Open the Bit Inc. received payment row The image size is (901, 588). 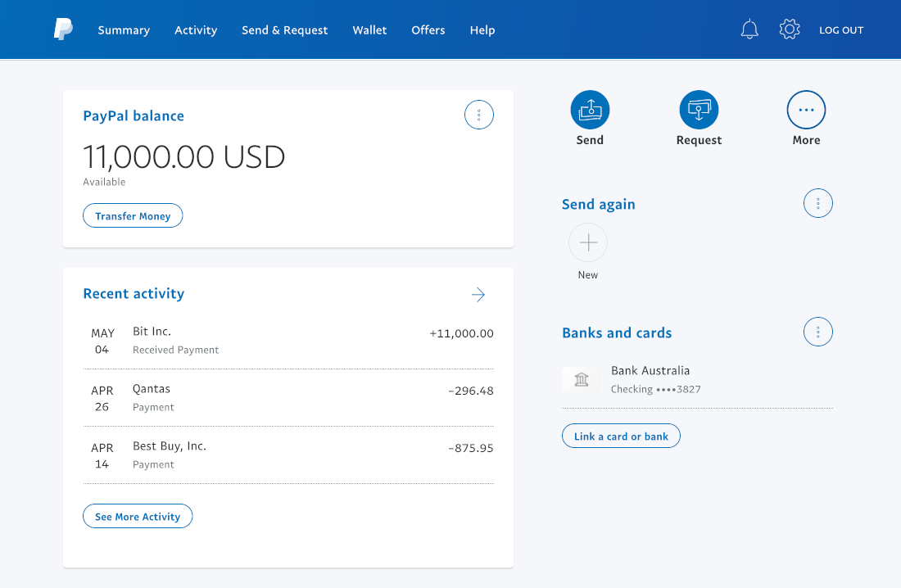coord(288,340)
